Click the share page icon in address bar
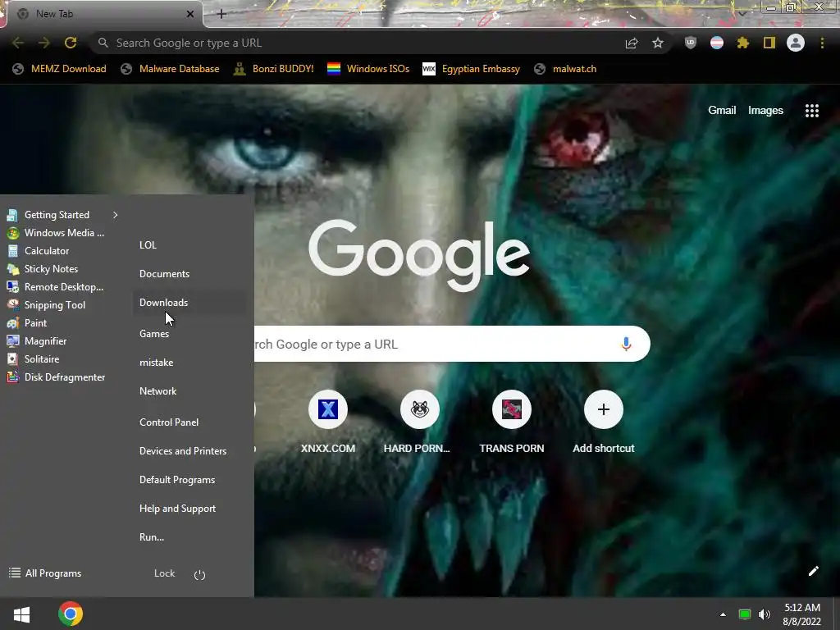 click(x=632, y=43)
